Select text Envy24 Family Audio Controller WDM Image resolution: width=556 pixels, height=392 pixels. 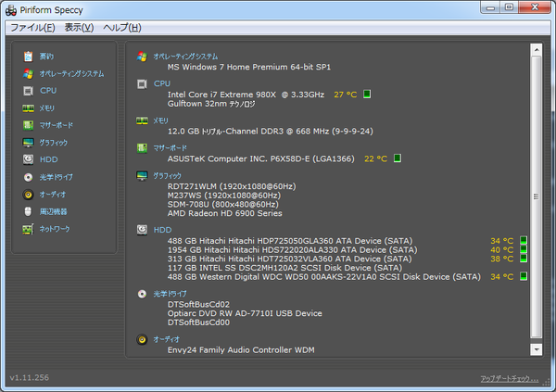(241, 350)
